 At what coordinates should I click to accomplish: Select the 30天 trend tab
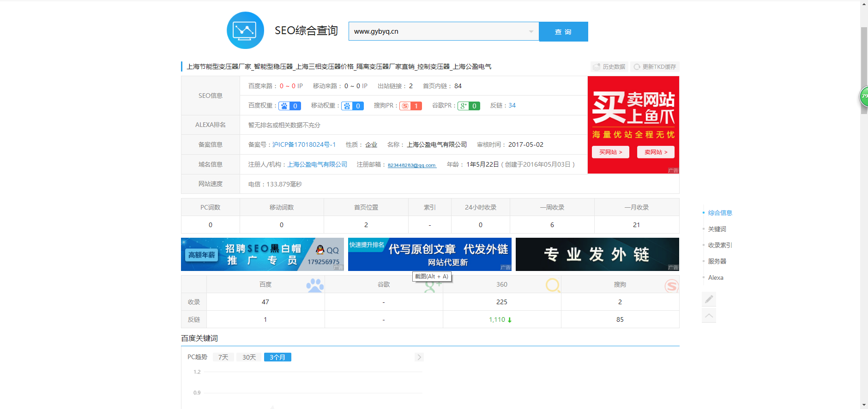click(249, 357)
